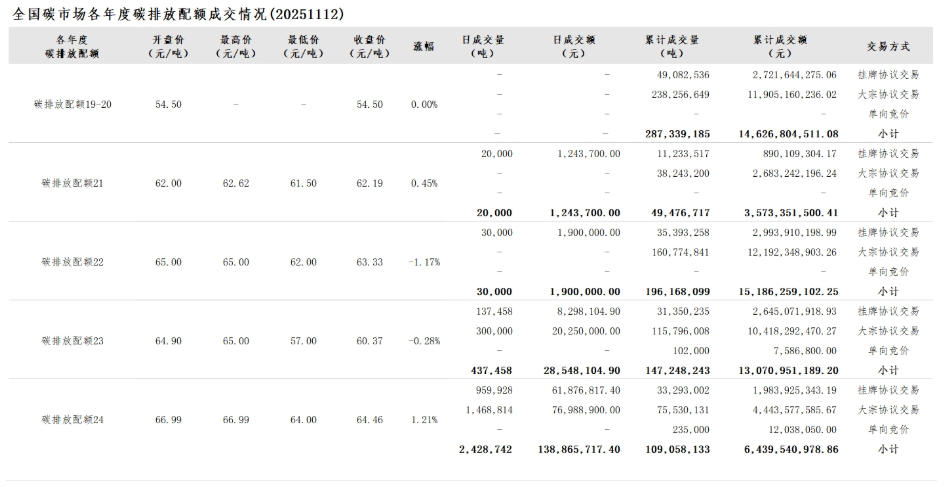Click the 收盘价 column header
Viewport: 952px width, 487px height.
point(370,47)
